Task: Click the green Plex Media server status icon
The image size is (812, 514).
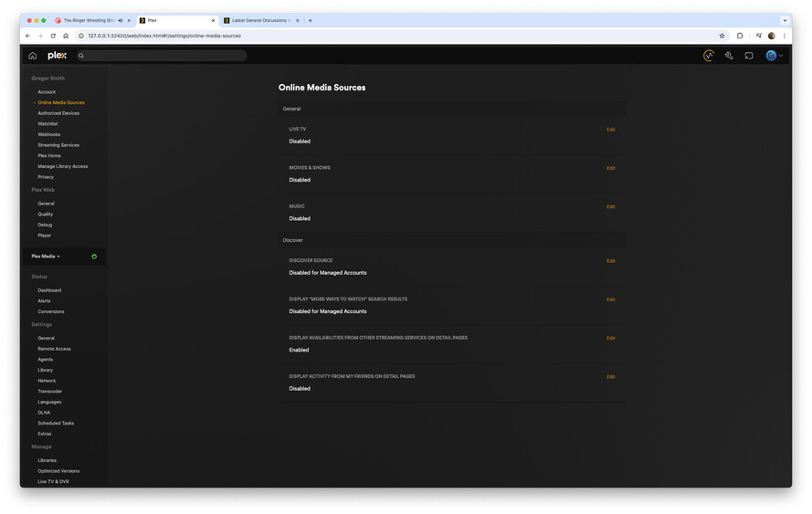Action: click(94, 257)
